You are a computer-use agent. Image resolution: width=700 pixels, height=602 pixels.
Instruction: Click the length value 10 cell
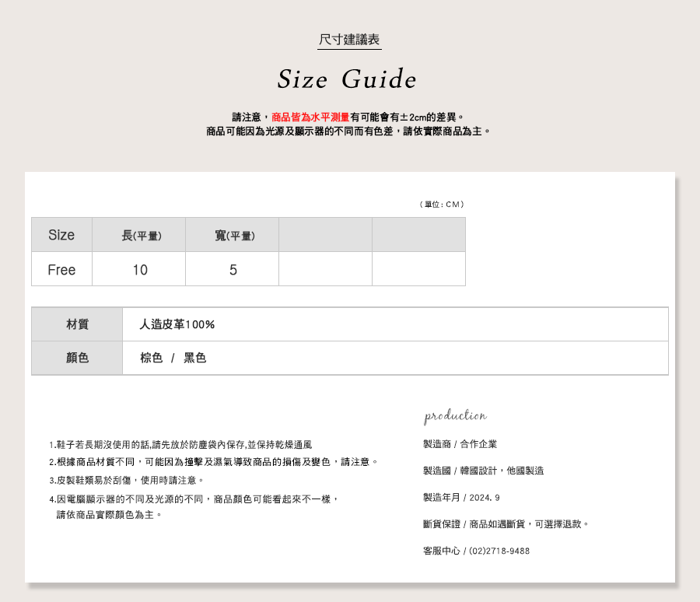tap(140, 270)
